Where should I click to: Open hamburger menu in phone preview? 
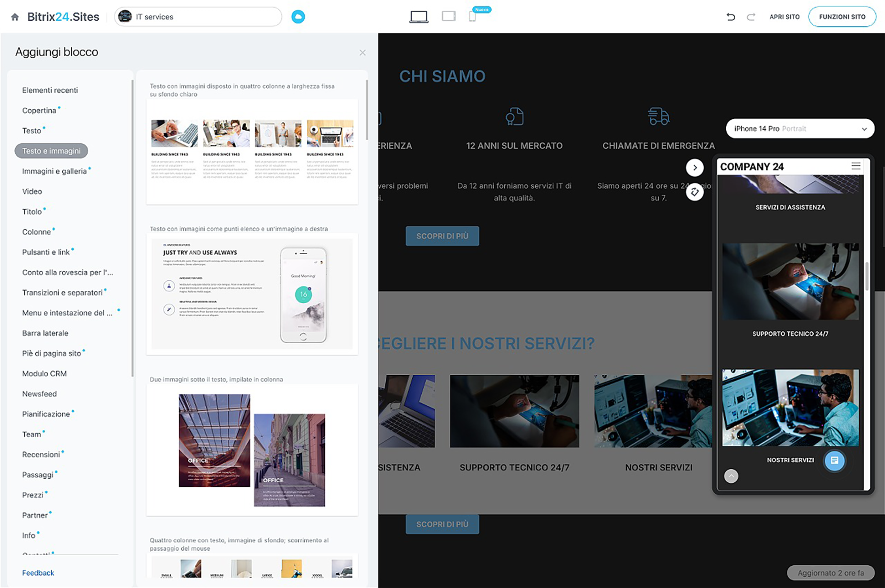pyautogui.click(x=856, y=166)
